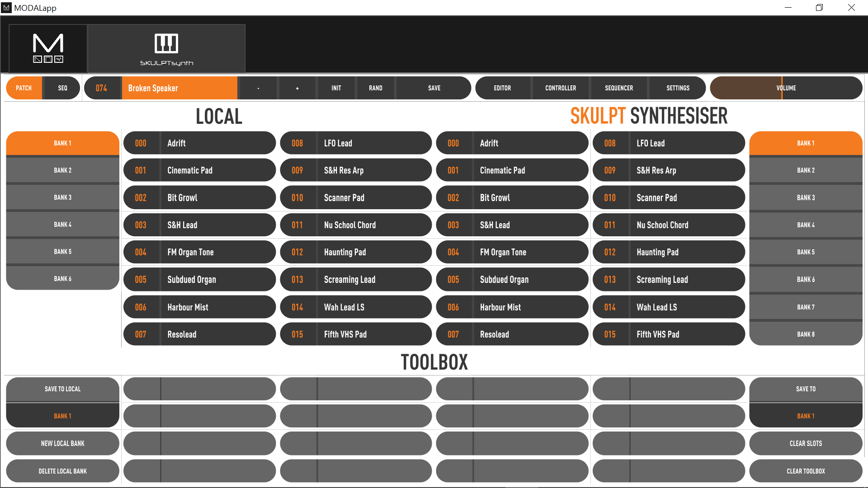Go to previous patch with minus button
Screen dimensions: 868x488
258,88
